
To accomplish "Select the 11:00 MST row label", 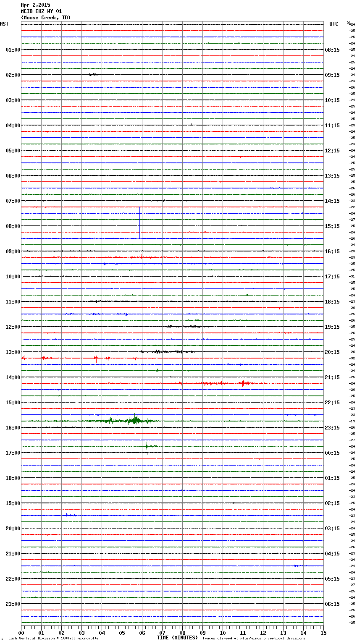I will pyautogui.click(x=13, y=302).
